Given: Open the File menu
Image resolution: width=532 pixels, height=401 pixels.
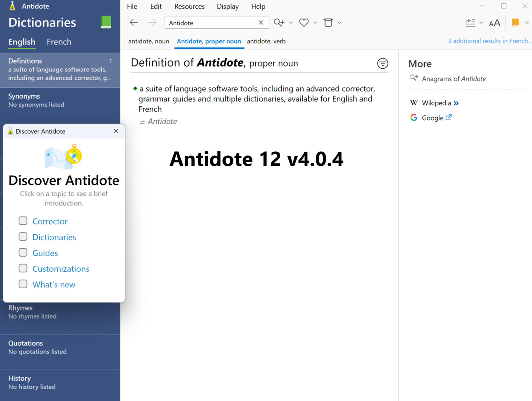Looking at the screenshot, I should click(132, 6).
